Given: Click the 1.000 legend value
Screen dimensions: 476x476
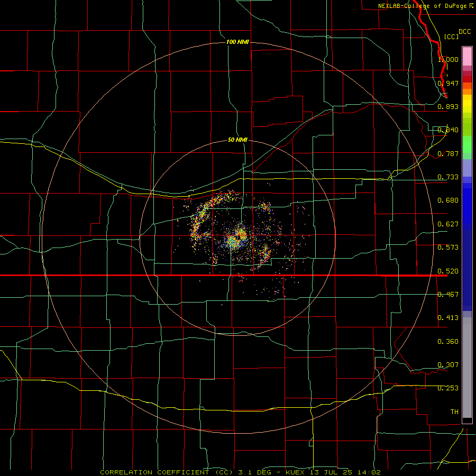Looking at the screenshot, I should pyautogui.click(x=448, y=59).
